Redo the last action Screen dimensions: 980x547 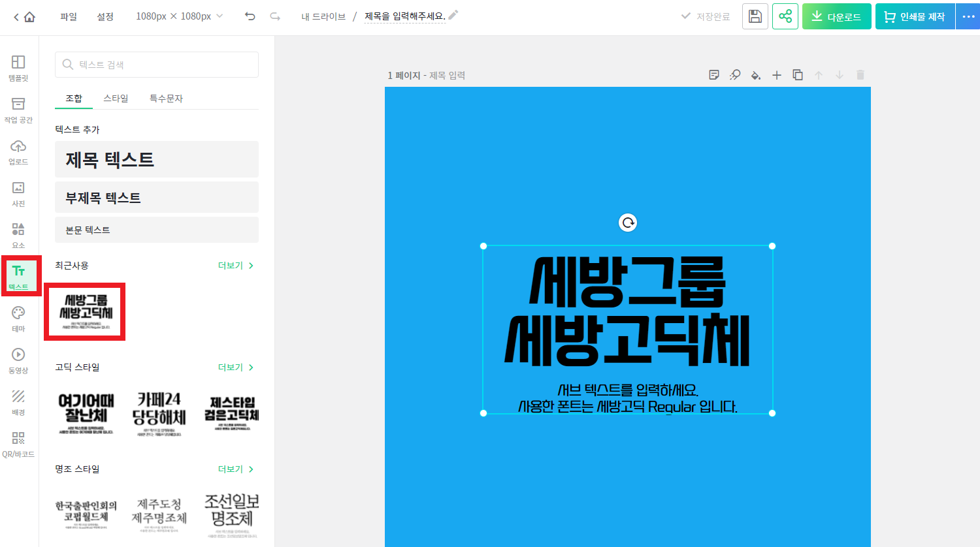275,16
